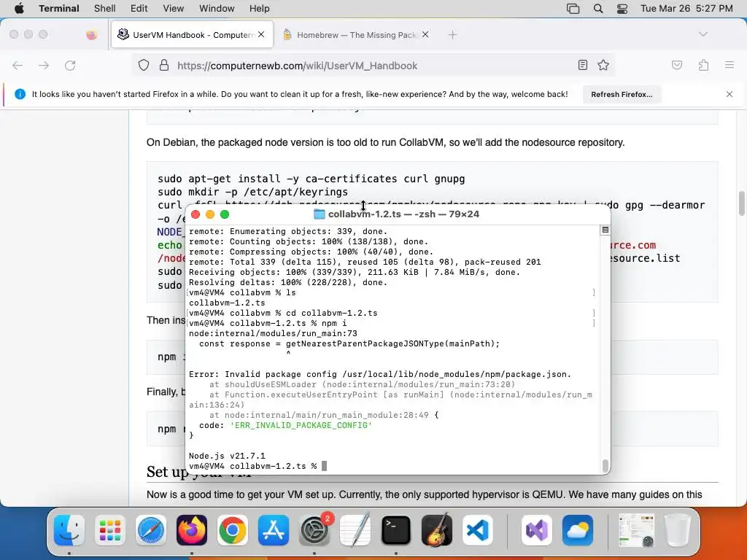Switch to Firefox in the Dock
747x560 pixels.
[192, 530]
